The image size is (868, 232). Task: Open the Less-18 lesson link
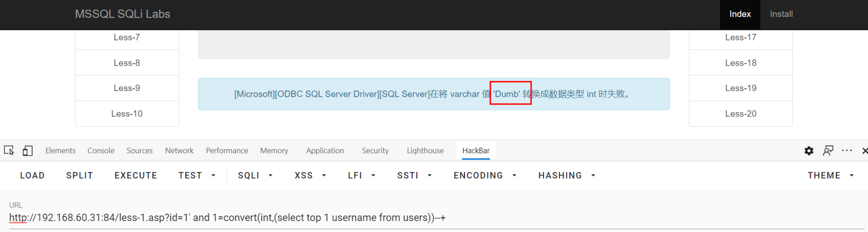point(741,63)
